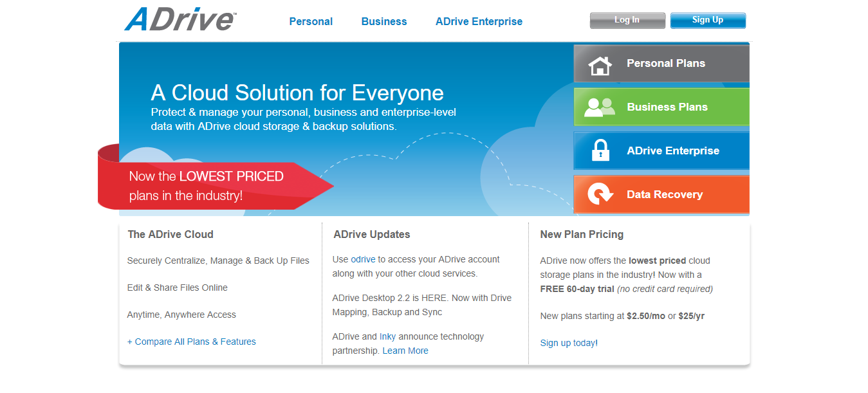Click the Sign up today link
This screenshot has height=393, width=868.
click(568, 343)
